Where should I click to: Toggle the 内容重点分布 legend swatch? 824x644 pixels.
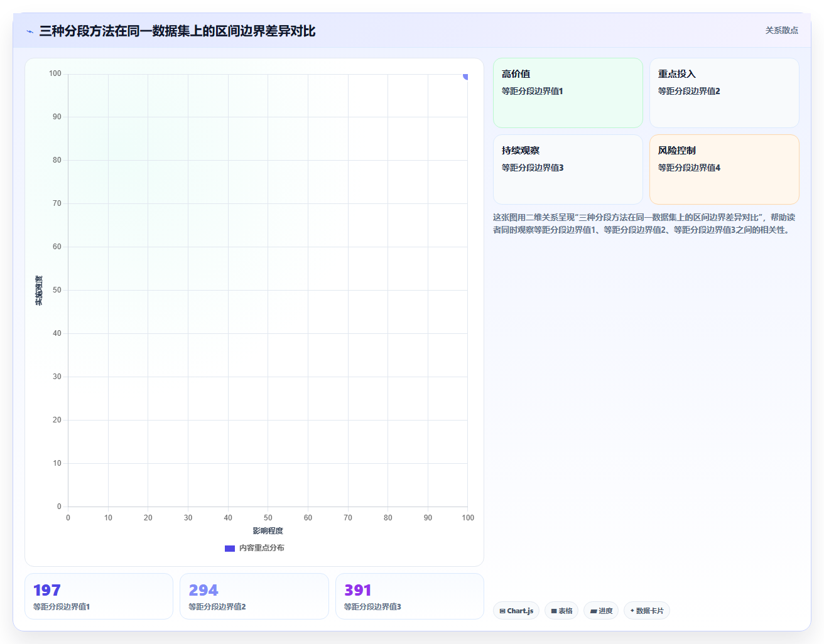(230, 549)
